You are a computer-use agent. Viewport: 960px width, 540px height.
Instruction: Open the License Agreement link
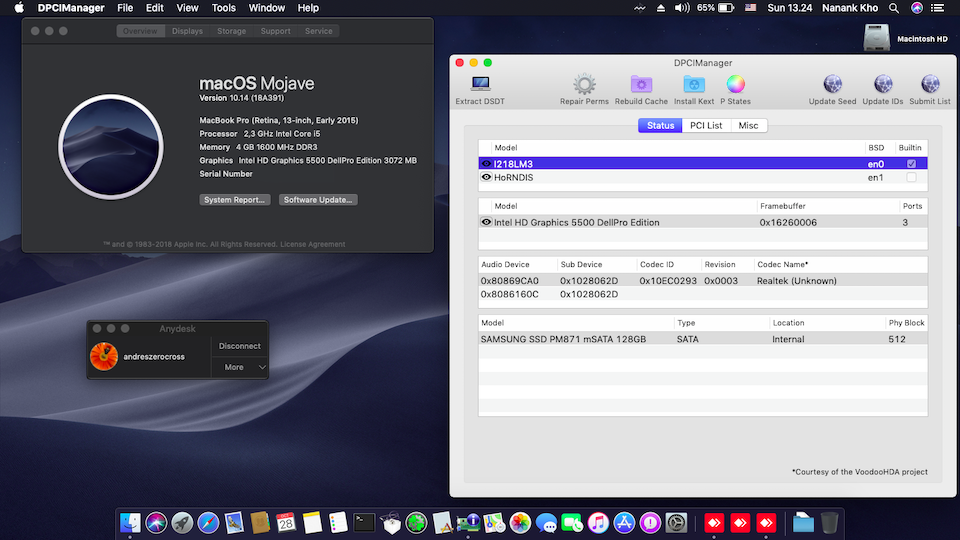[x=313, y=244]
